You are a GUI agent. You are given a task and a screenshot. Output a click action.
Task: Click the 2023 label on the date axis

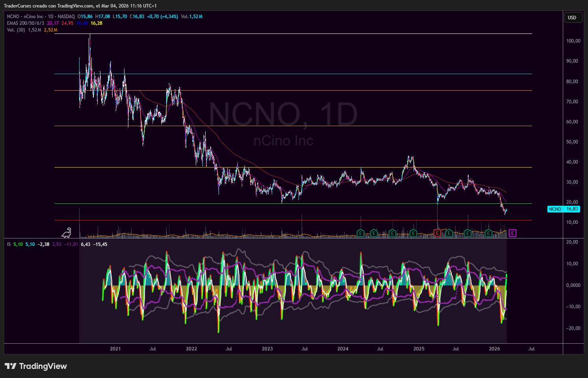[x=267, y=349]
